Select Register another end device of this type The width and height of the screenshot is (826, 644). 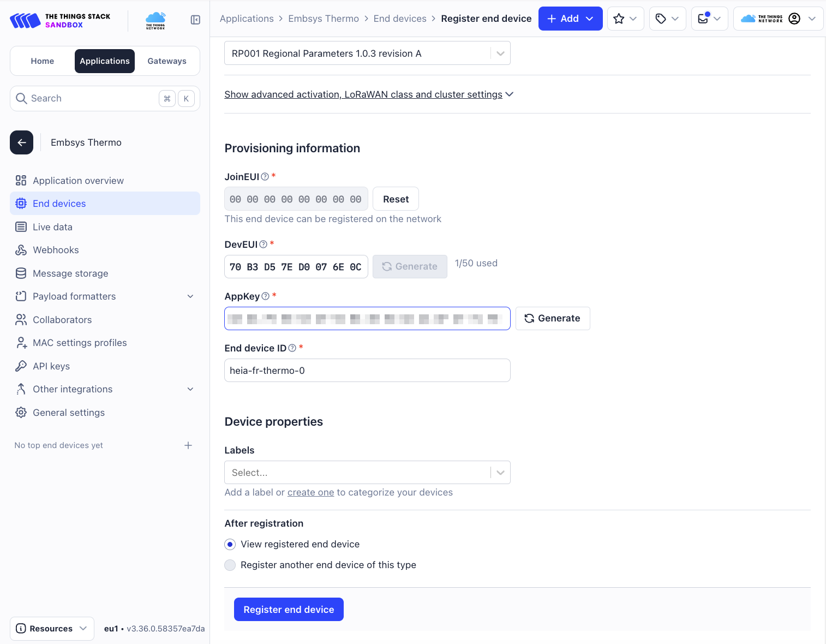(x=230, y=565)
